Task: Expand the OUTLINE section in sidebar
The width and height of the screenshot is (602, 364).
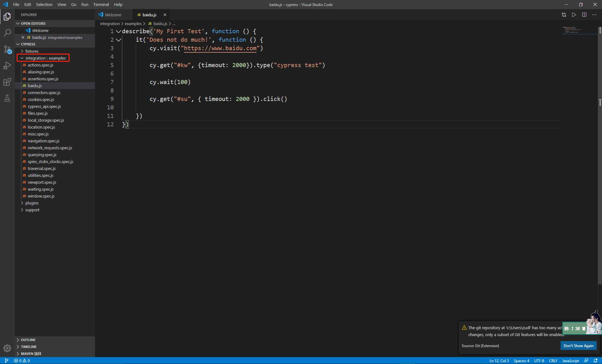Action: (x=29, y=340)
